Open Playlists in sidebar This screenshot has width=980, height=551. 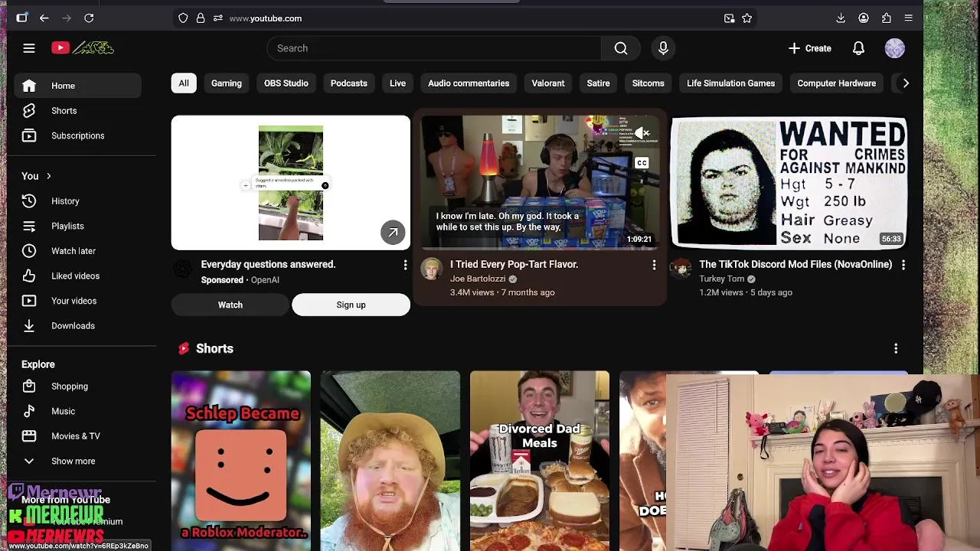pos(77,226)
